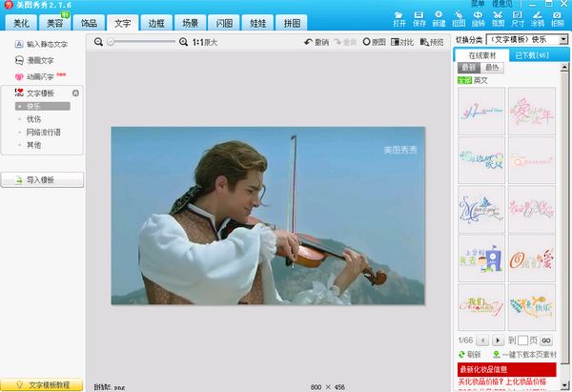The width and height of the screenshot is (572, 392).
Task: Click the 保存 (Save) icon
Action: point(420,19)
